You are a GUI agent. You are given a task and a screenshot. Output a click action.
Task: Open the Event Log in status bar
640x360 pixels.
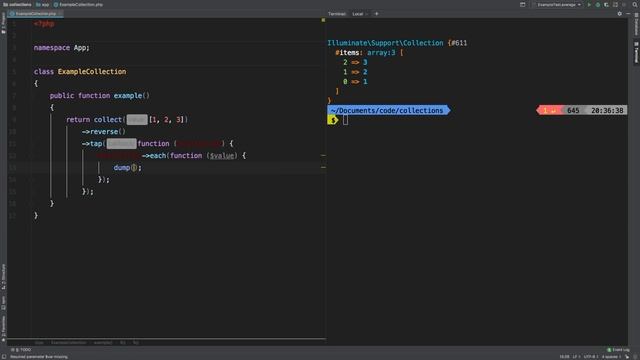click(618, 349)
